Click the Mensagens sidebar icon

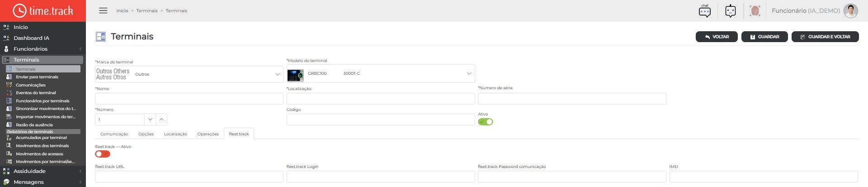(6, 182)
